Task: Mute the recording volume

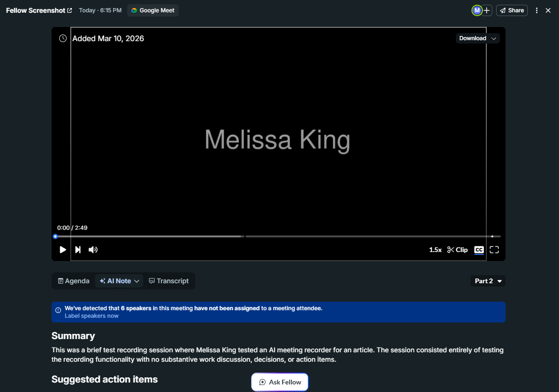Action: [93, 250]
